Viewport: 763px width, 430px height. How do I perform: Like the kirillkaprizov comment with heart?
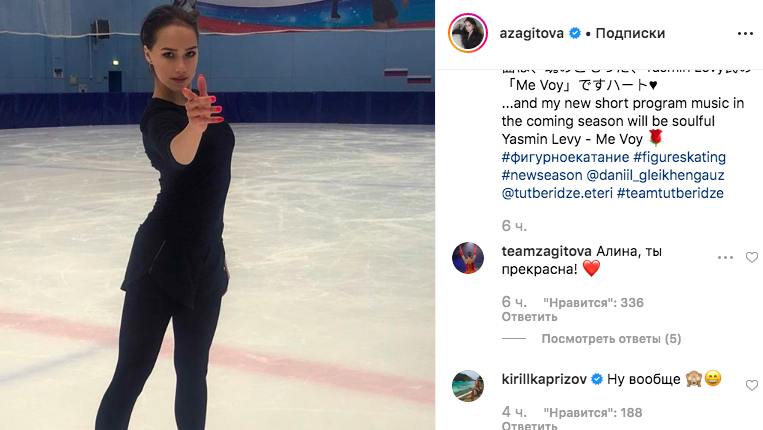coord(752,385)
